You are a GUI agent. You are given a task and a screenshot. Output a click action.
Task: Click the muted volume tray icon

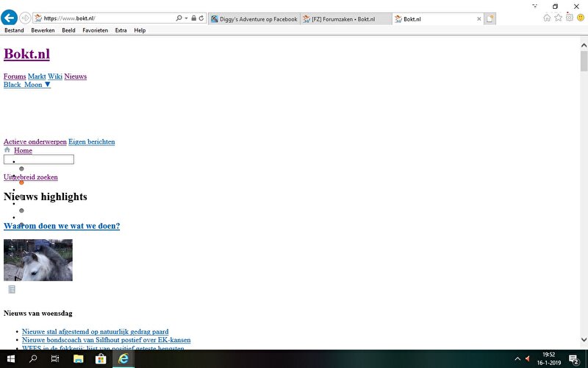point(528,359)
